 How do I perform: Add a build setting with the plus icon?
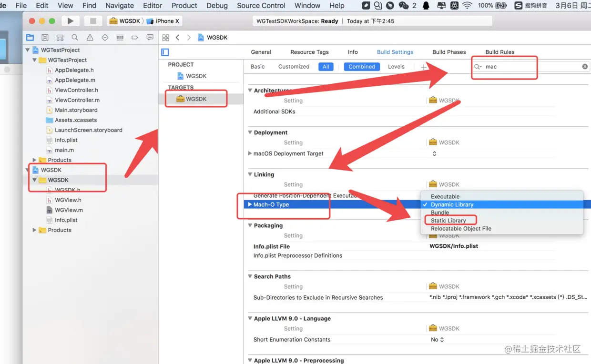tap(423, 67)
